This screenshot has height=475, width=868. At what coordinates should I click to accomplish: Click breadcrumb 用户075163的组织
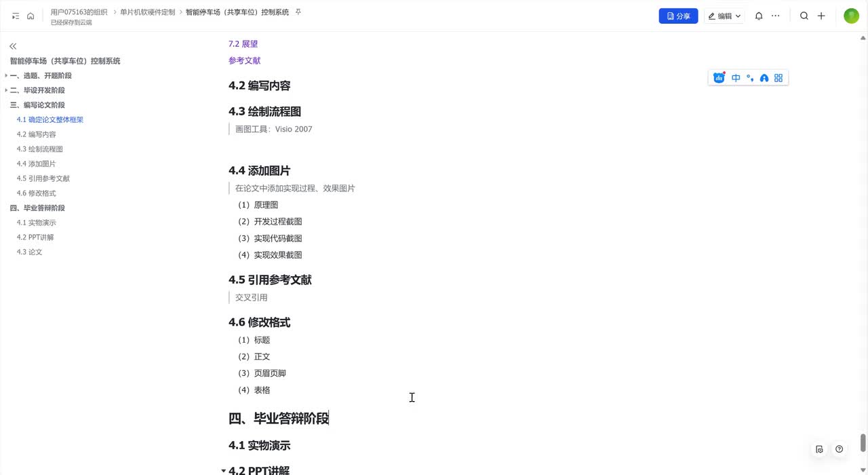[x=79, y=12]
